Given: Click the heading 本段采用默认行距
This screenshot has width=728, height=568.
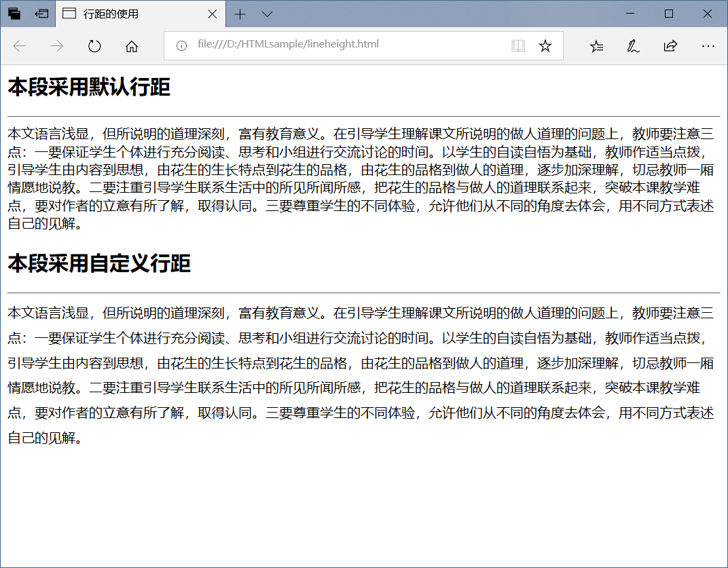Looking at the screenshot, I should click(89, 88).
